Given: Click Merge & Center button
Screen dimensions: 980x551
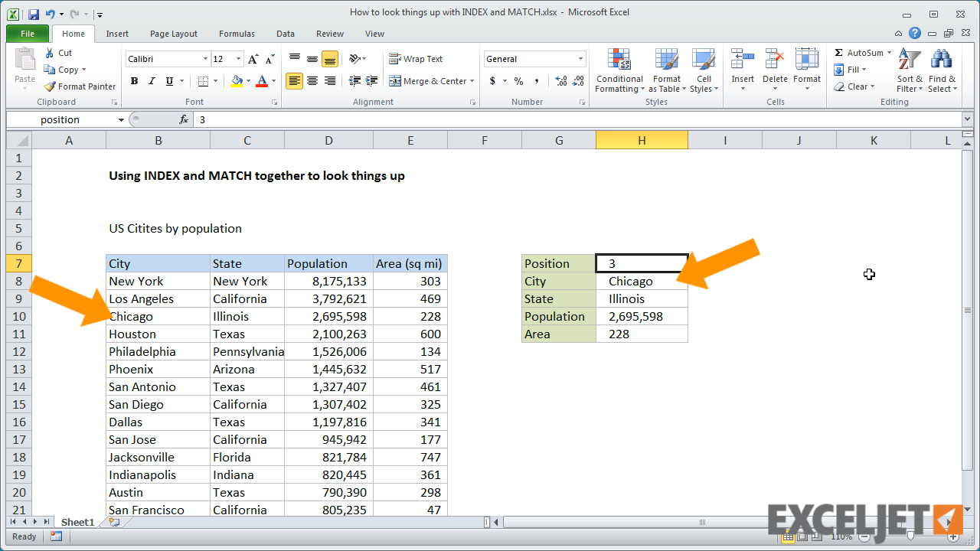Looking at the screenshot, I should [427, 81].
